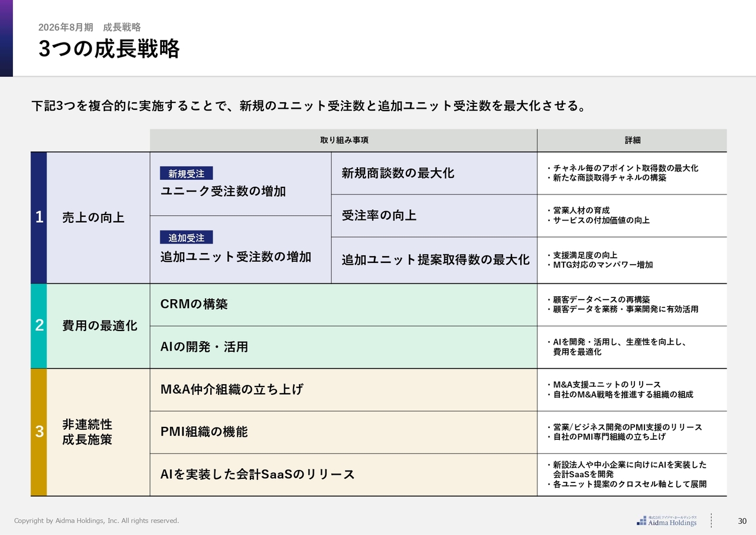This screenshot has height=535, width=756.
Task: Click the 詳細 column header
Action: (x=632, y=140)
